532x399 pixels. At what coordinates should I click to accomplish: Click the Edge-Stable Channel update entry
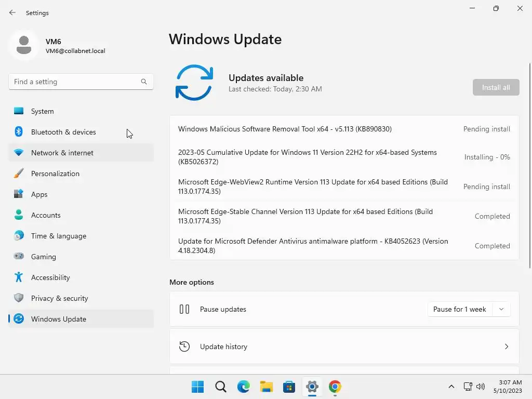click(x=344, y=216)
